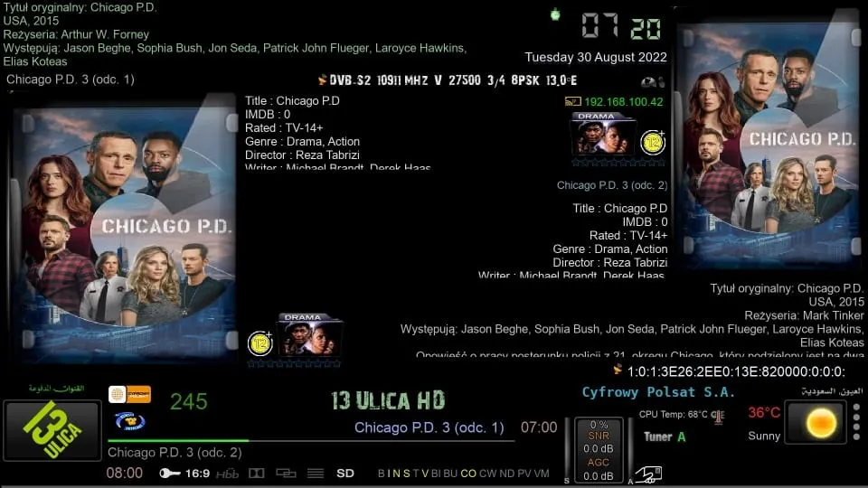Click the grey camera icon above IP address

click(x=653, y=82)
